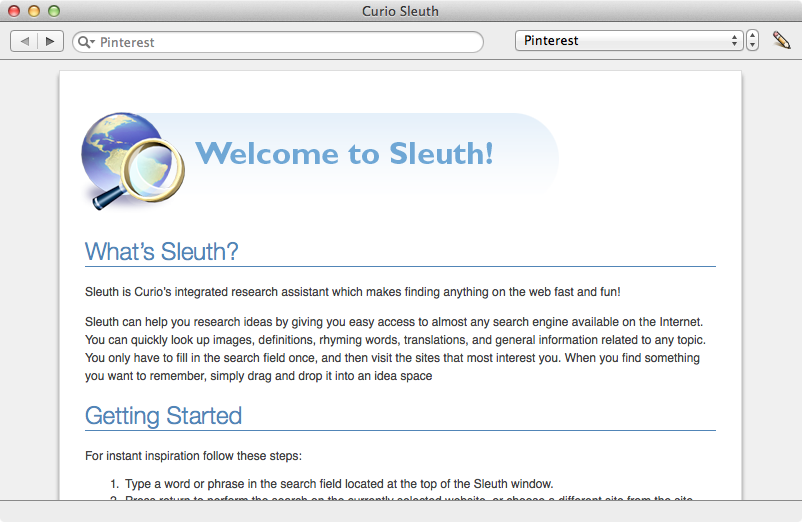Image resolution: width=802 pixels, height=522 pixels.
Task: Focus the Pinterest search field
Action: click(x=278, y=42)
